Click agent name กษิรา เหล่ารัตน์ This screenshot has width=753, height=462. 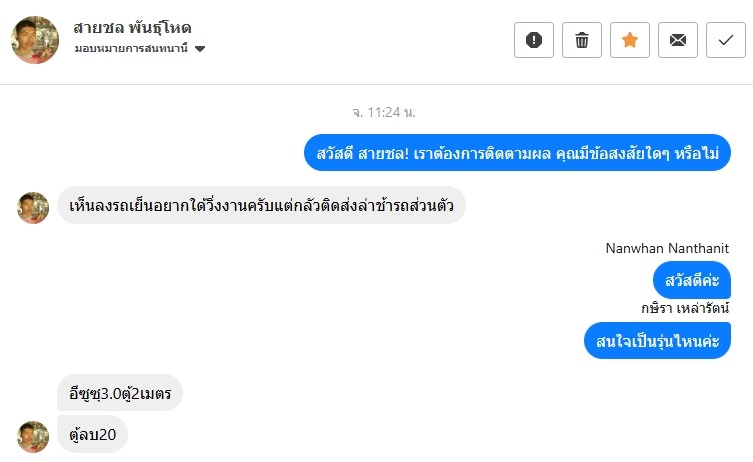pyautogui.click(x=685, y=308)
